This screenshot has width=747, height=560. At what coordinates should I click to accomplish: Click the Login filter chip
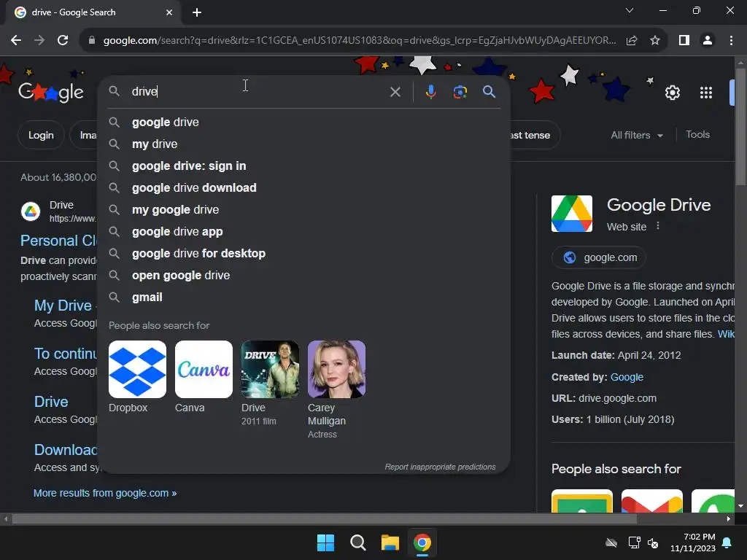[x=41, y=135]
